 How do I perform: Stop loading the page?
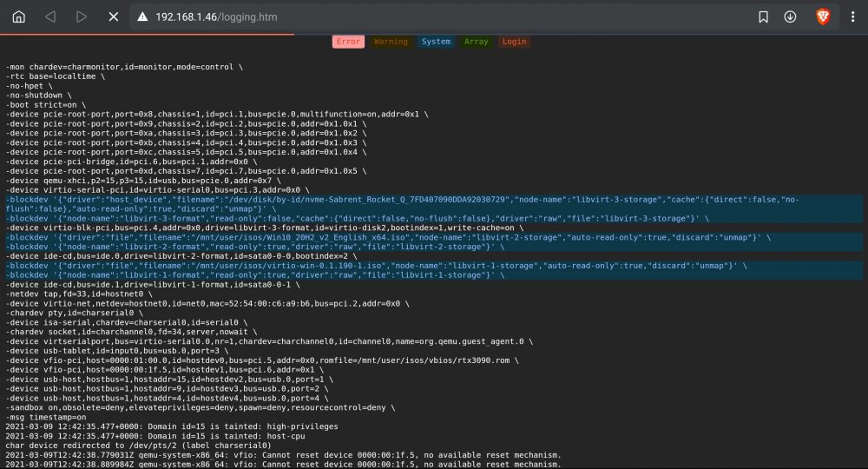(x=114, y=17)
